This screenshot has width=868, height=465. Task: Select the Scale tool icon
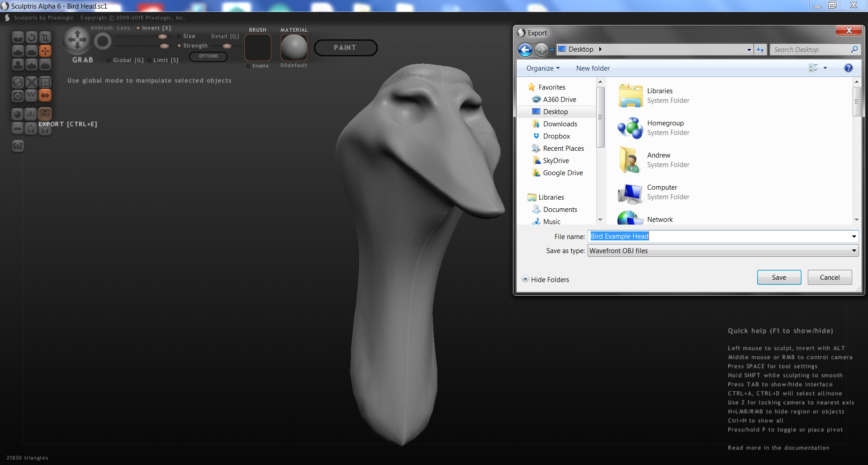(x=45, y=37)
